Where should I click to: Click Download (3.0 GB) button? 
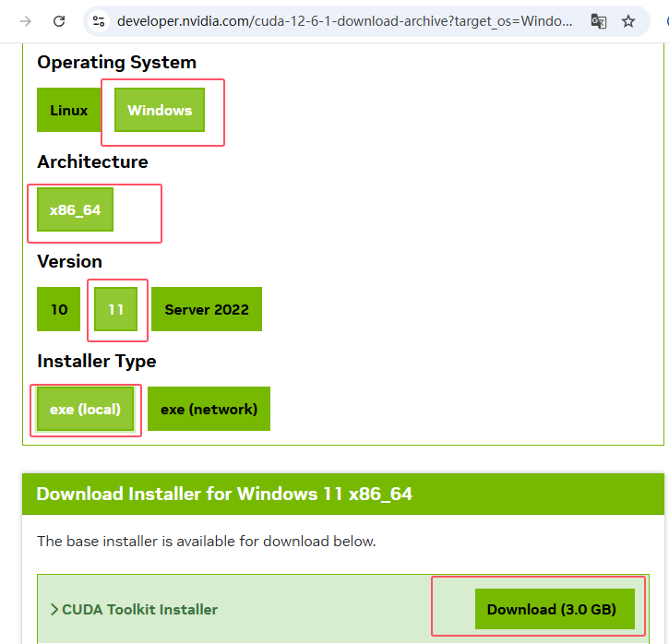[x=556, y=609]
